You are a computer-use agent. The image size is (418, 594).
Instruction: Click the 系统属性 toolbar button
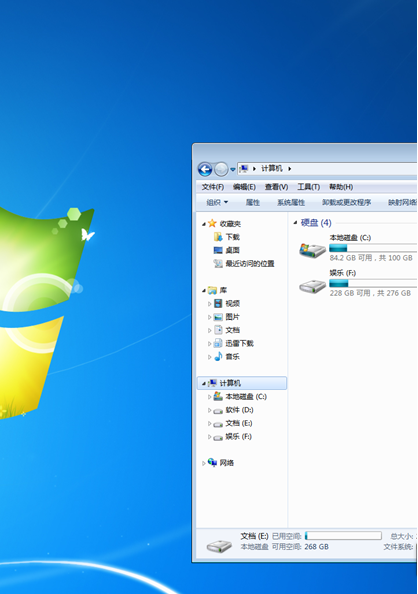(291, 202)
